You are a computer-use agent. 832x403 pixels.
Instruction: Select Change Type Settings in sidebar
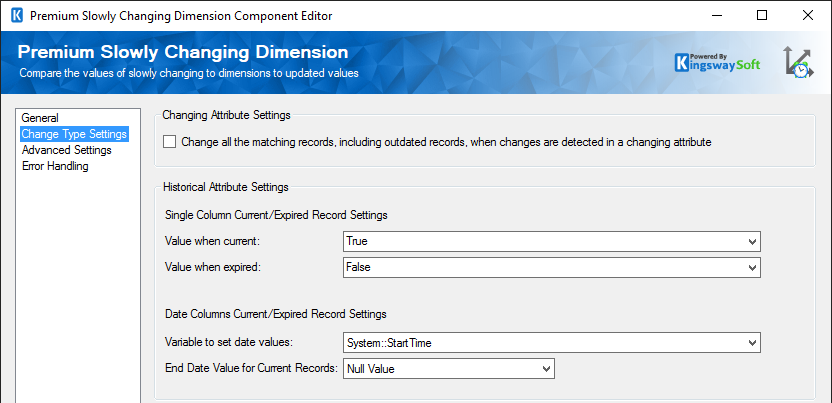pyautogui.click(x=74, y=134)
